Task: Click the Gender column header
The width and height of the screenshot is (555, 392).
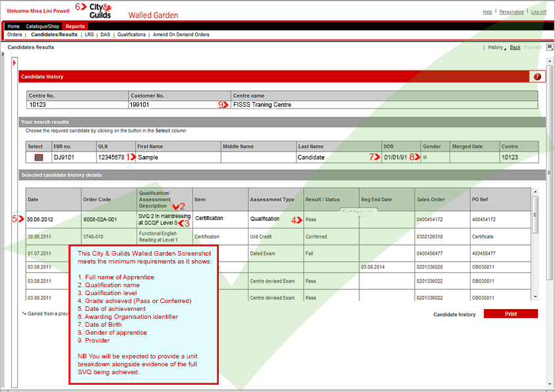Action: [x=435, y=146]
